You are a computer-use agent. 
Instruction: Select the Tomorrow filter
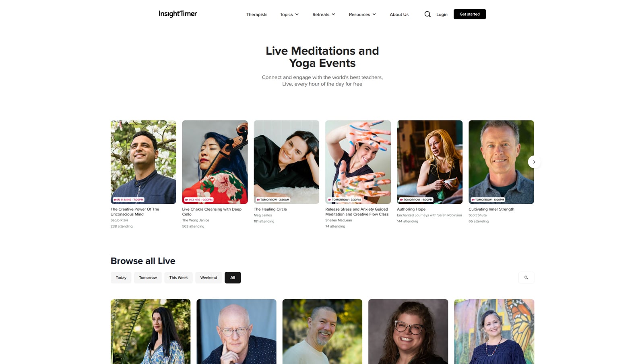pos(148,277)
